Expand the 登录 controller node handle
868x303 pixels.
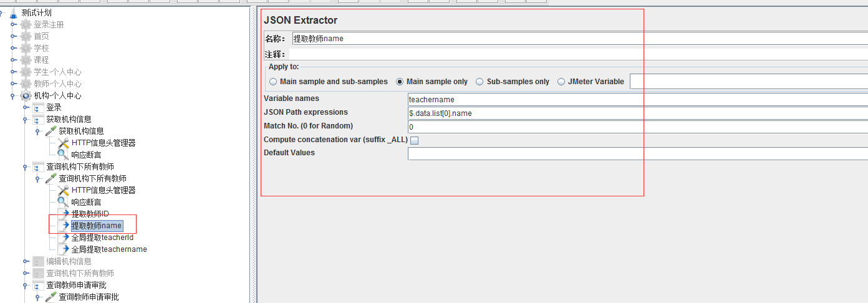tap(26, 107)
